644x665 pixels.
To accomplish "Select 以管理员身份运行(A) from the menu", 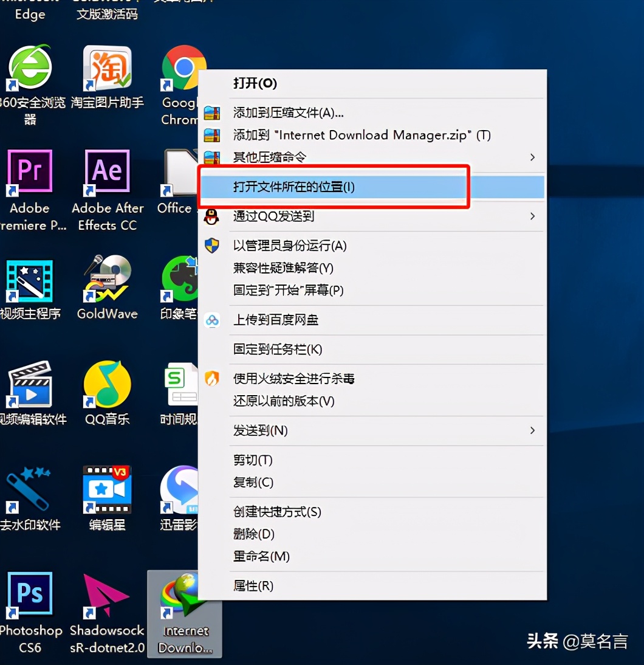I will 290,246.
